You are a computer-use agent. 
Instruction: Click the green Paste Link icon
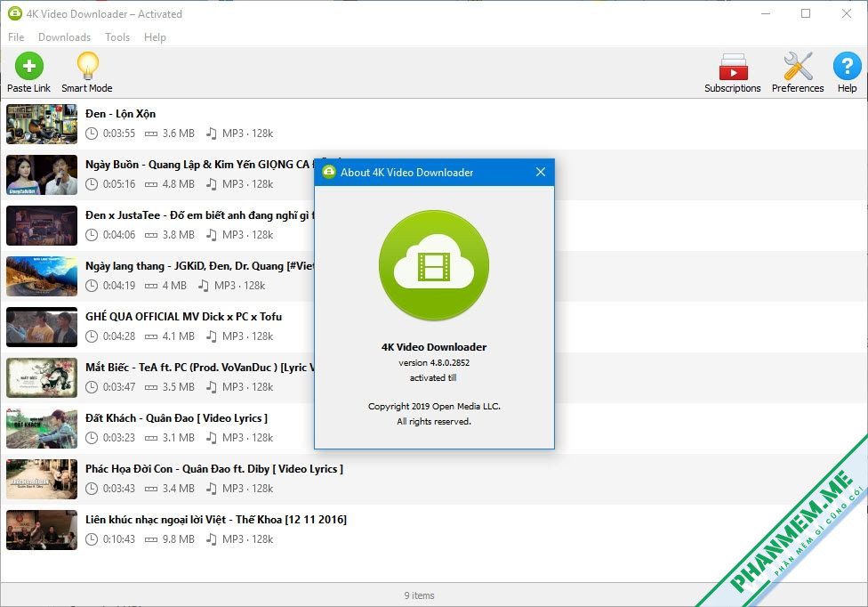point(28,66)
